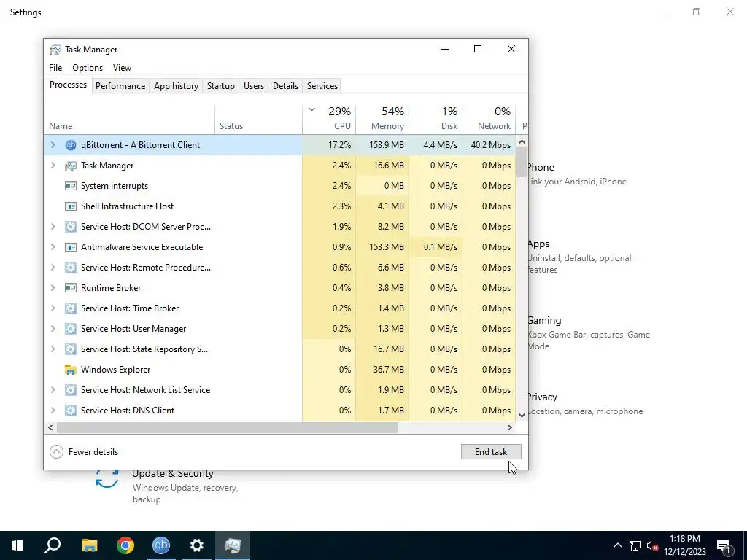747x560 pixels.
Task: Sort by the Status column header
Action: pos(259,118)
